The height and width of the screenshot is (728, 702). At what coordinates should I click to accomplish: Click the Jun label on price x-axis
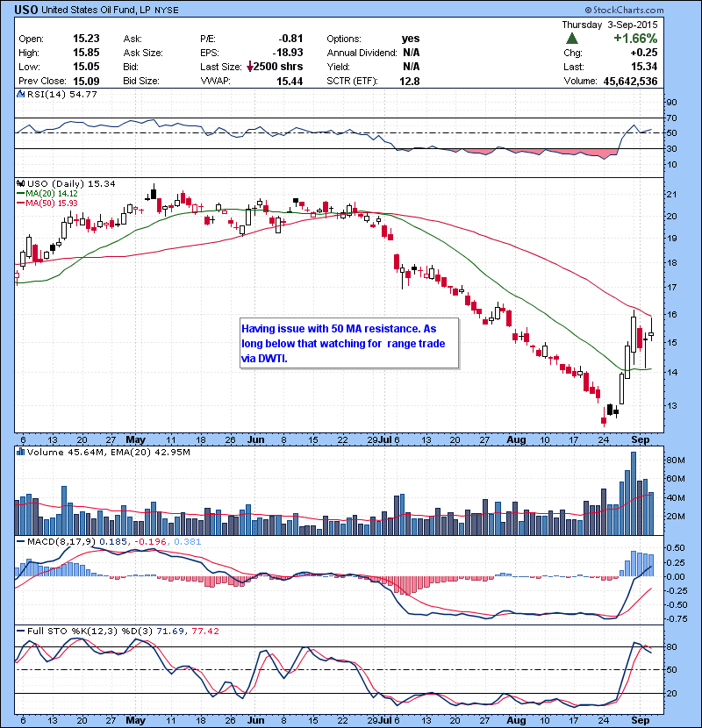point(256,439)
